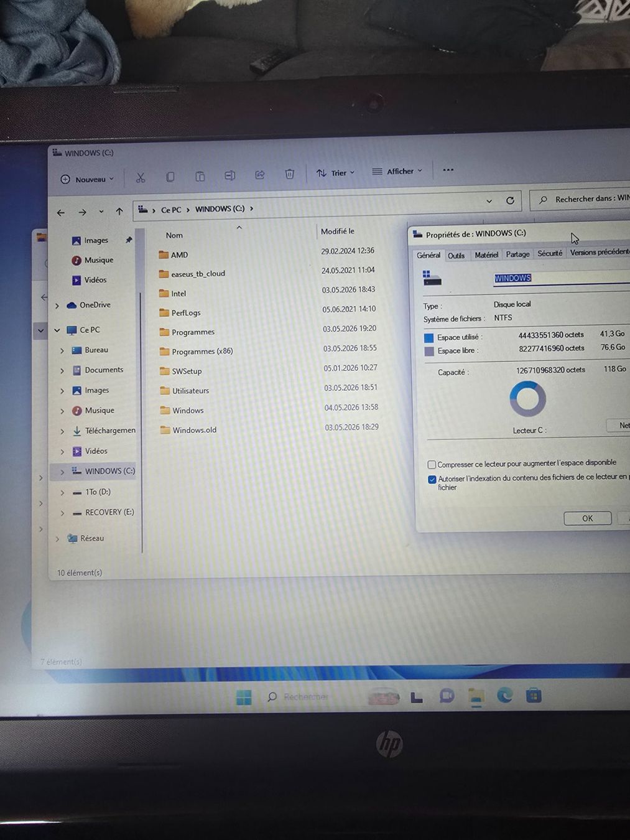Expand WINDOWS (C:) tree node
The height and width of the screenshot is (840, 630).
[x=62, y=472]
